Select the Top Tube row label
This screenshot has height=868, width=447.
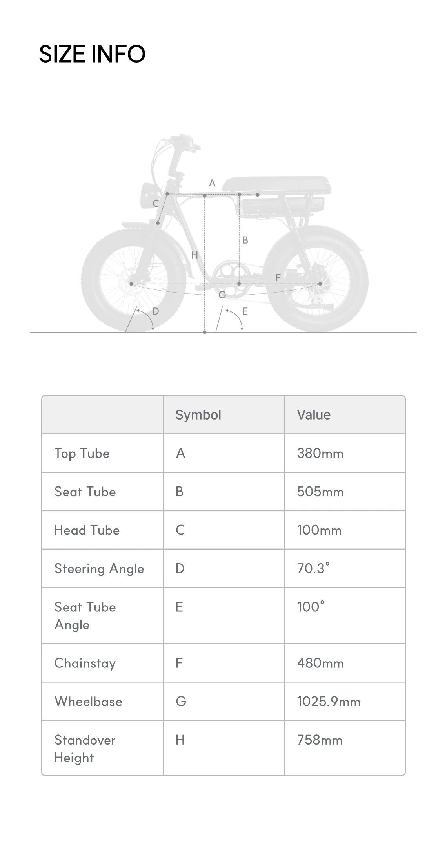[x=82, y=453]
